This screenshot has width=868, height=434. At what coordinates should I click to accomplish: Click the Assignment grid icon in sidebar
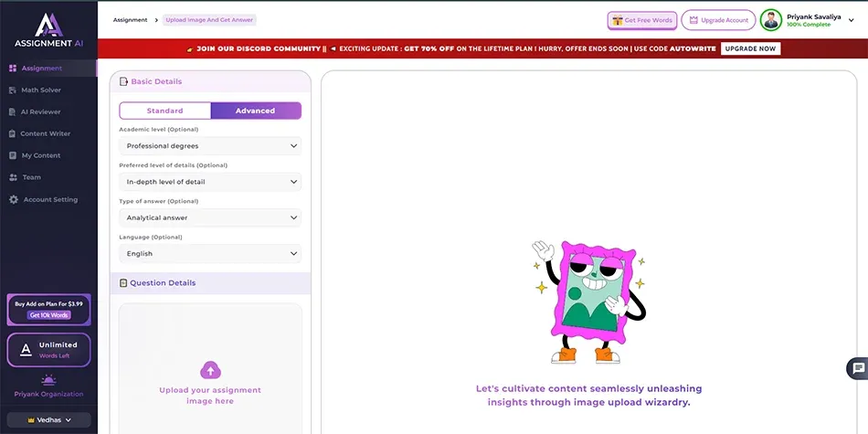[x=13, y=69]
